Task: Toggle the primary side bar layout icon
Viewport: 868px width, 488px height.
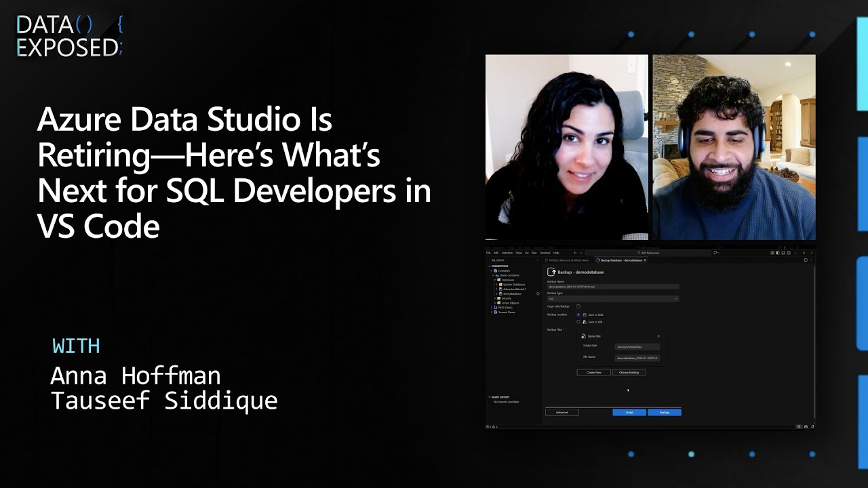Action: coord(778,253)
